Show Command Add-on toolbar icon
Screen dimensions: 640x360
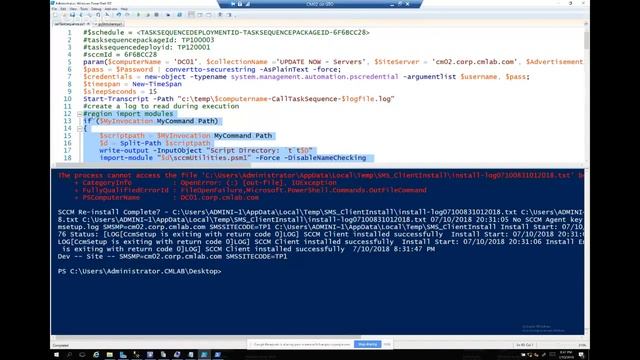pos(229,15)
